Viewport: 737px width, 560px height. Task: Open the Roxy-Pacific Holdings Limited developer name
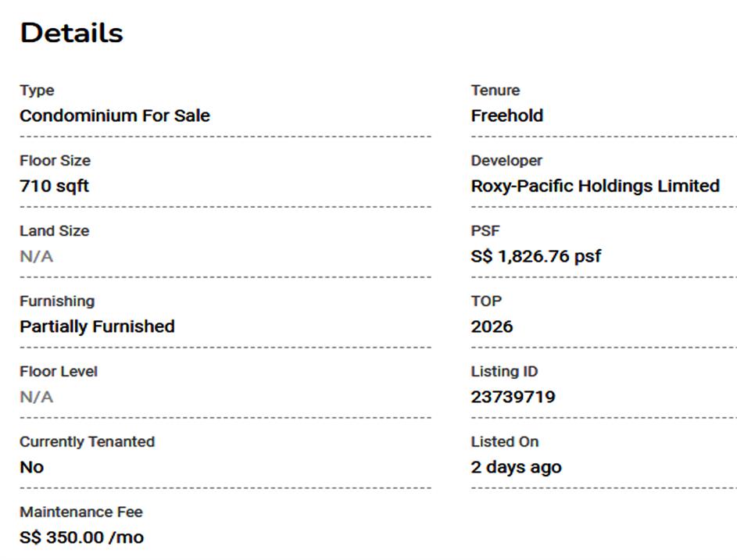[x=595, y=186]
